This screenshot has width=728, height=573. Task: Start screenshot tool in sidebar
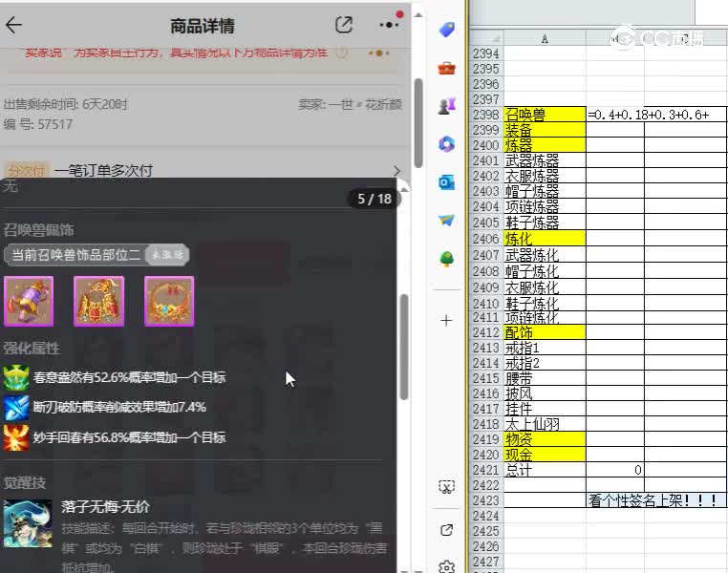click(x=447, y=487)
